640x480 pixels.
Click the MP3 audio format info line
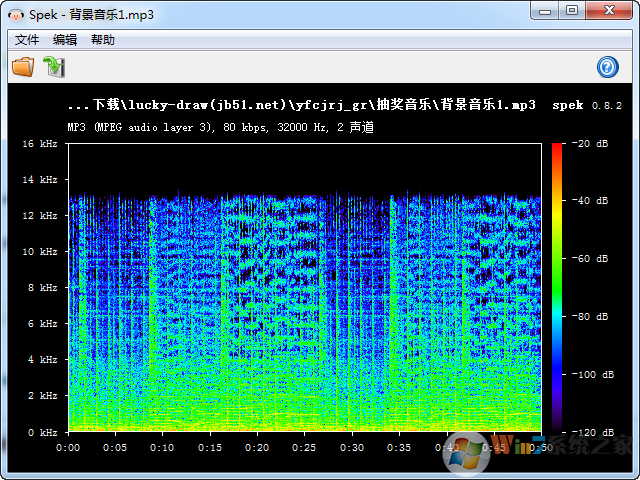click(x=220, y=127)
